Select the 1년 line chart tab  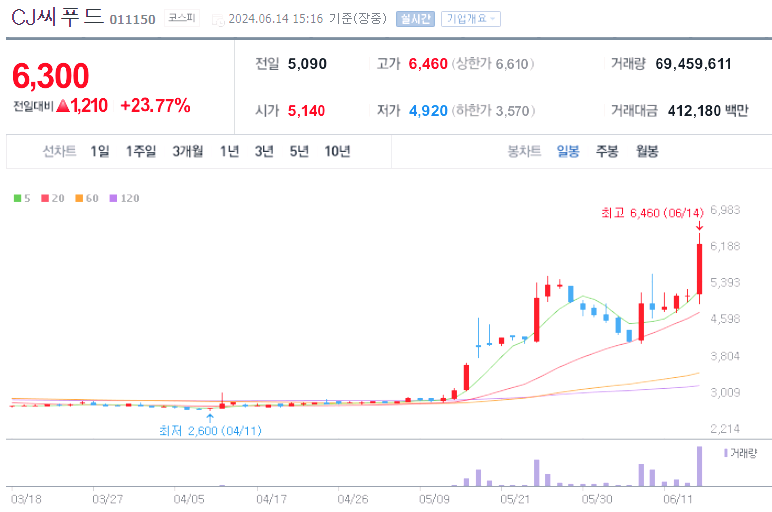tap(229, 151)
